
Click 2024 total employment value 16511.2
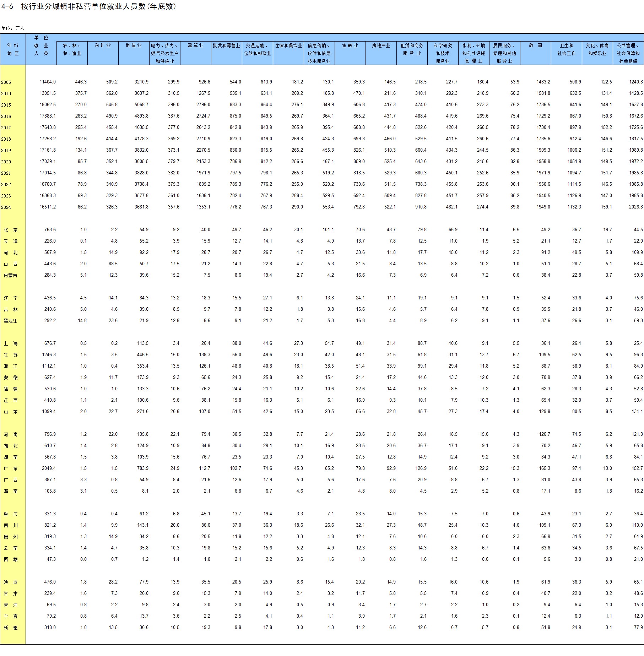click(48, 207)
